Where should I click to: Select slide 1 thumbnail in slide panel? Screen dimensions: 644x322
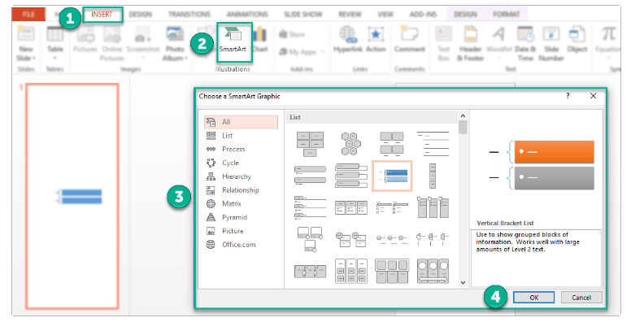point(72,196)
